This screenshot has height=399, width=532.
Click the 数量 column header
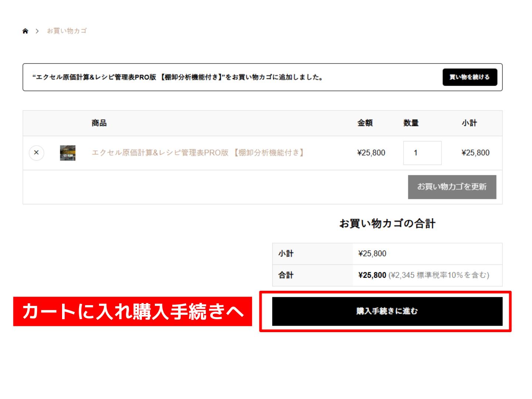point(411,123)
